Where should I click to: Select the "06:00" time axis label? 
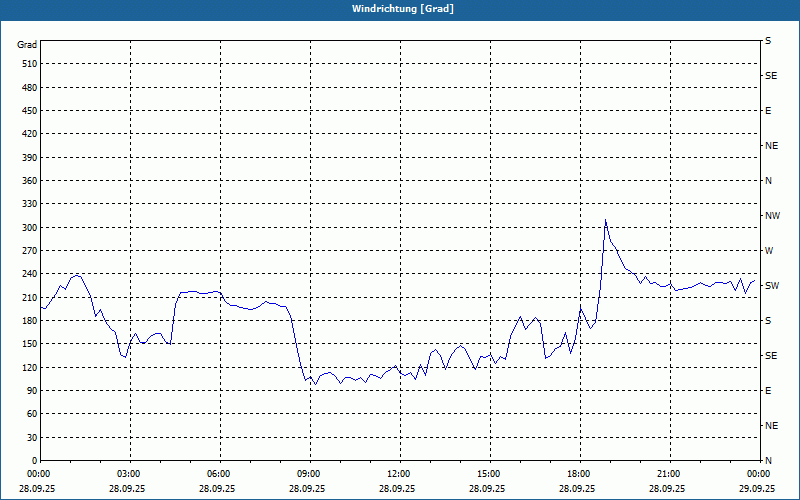point(218,474)
